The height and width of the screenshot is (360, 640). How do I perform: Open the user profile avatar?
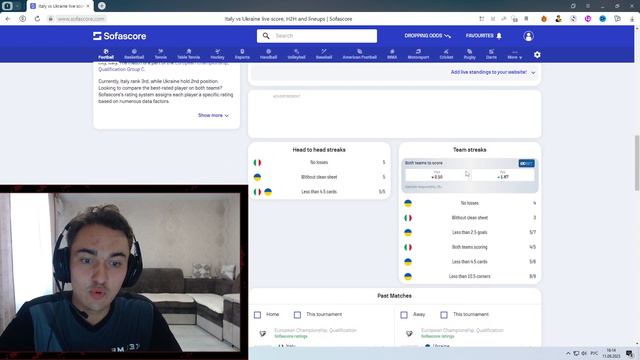coord(529,36)
